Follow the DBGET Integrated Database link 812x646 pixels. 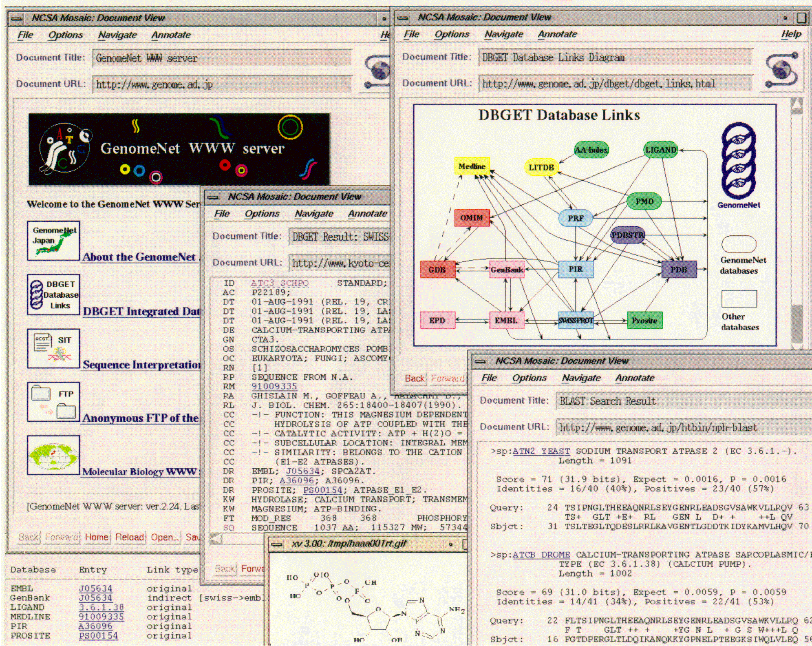141,312
